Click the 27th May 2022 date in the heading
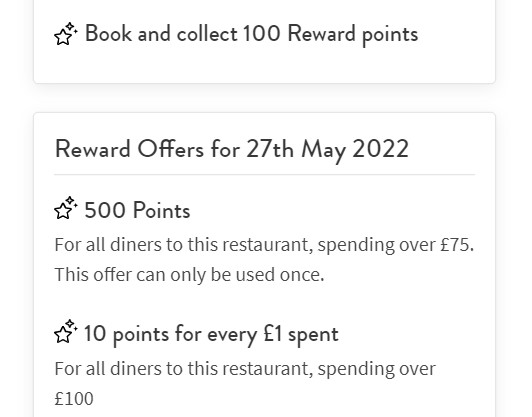 click(x=327, y=149)
